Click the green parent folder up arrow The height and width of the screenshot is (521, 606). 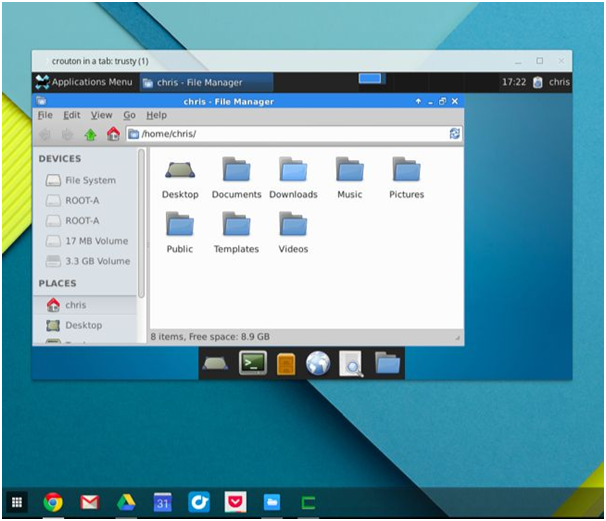[90, 134]
